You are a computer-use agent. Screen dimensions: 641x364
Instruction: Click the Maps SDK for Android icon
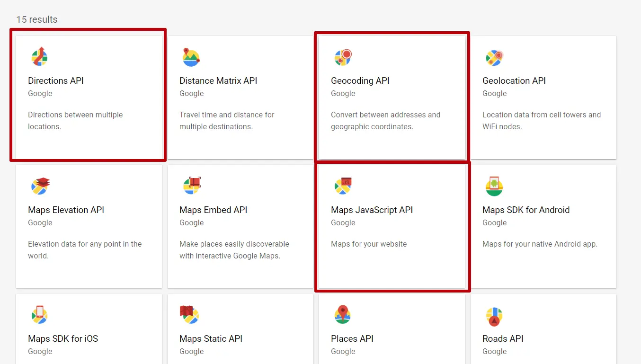point(494,186)
